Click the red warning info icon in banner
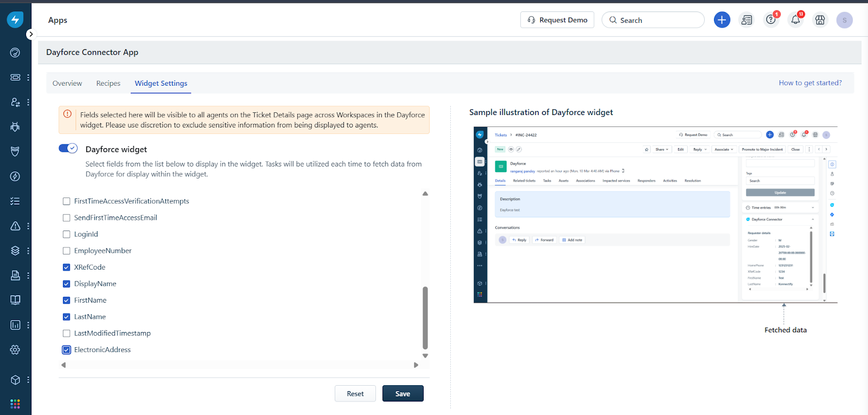The width and height of the screenshot is (868, 415). [x=67, y=114]
